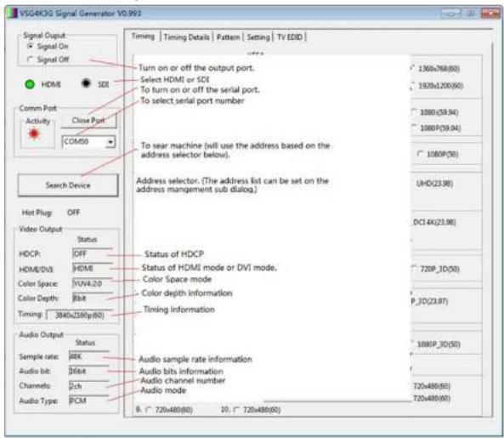Click the Audio bit field showing 16bit
This screenshot has width=504, height=438.
[x=88, y=371]
